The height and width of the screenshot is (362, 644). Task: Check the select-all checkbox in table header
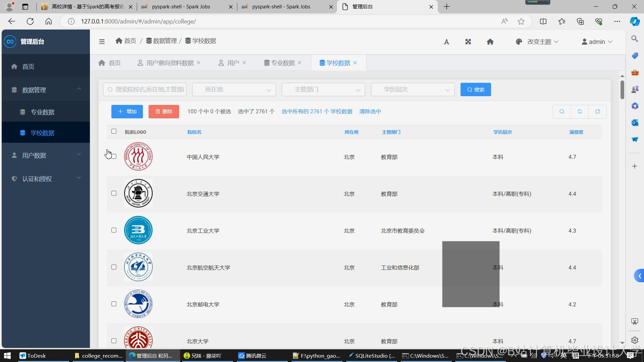tap(114, 131)
